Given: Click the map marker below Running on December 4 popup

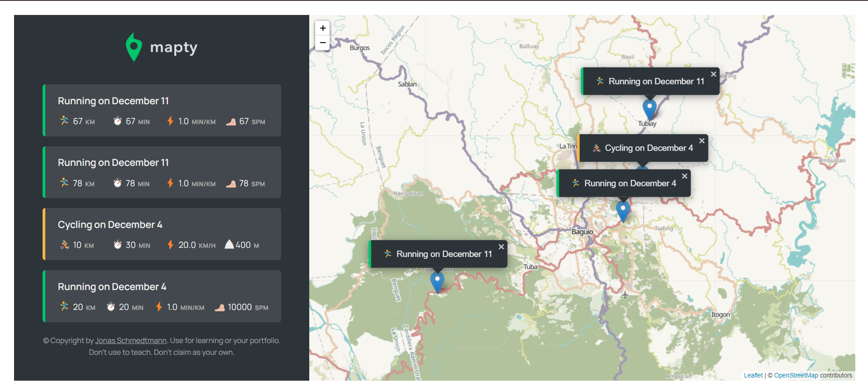Looking at the screenshot, I should pos(623,211).
